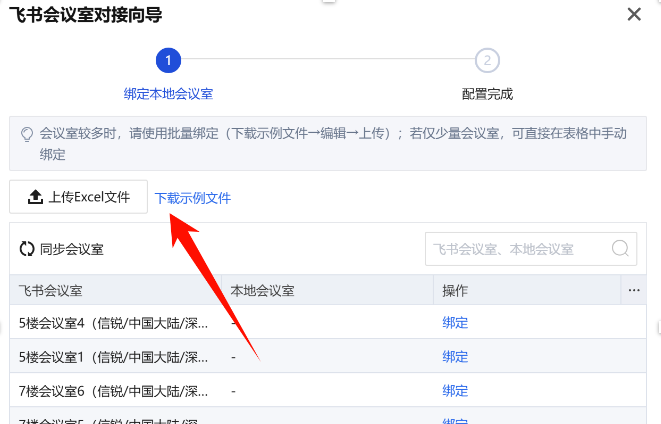The image size is (661, 424).
Task: Open the three-dot column options menu
Action: 634,291
